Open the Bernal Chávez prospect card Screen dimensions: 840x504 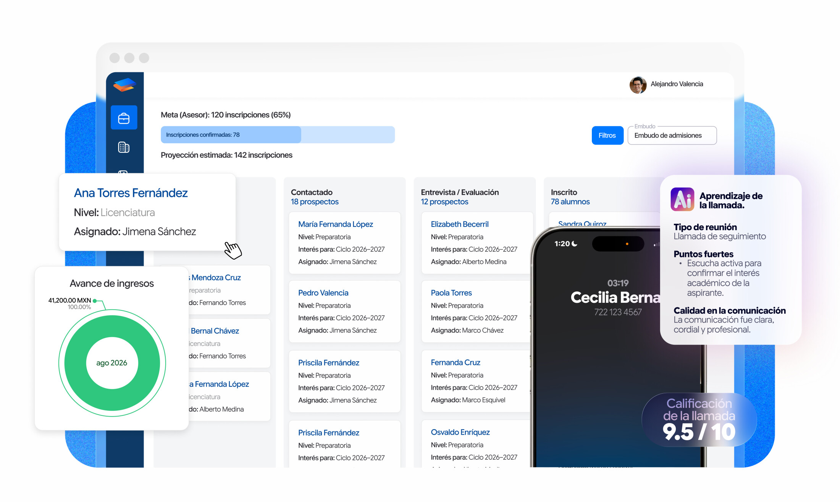[x=229, y=343]
